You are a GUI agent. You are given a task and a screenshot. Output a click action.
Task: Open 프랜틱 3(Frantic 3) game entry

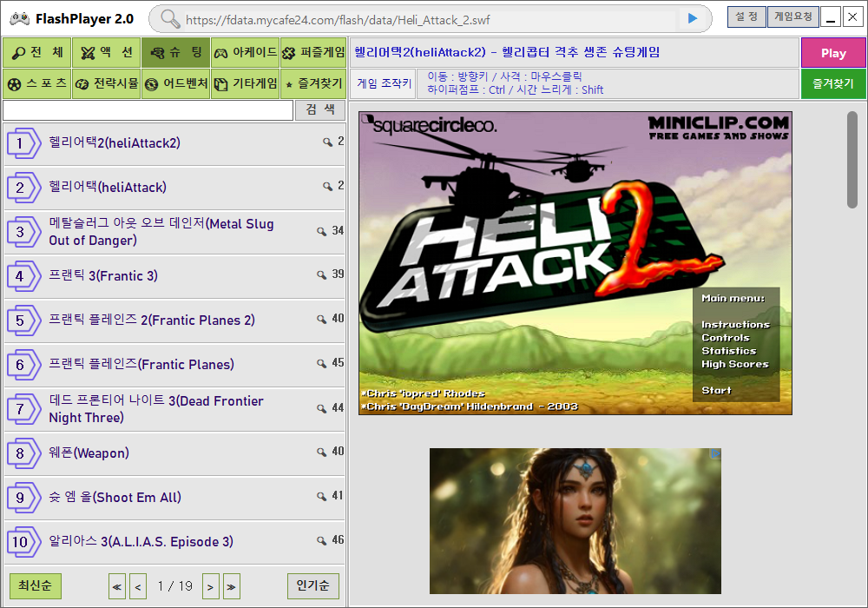tap(174, 276)
